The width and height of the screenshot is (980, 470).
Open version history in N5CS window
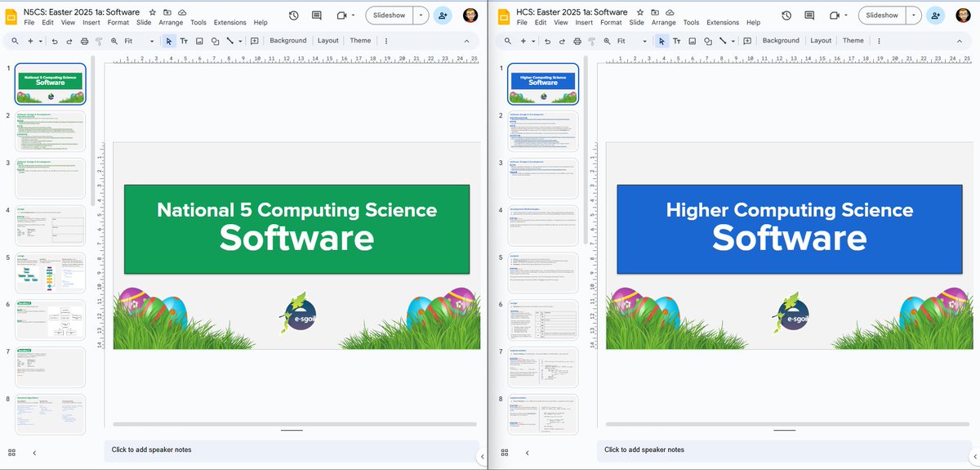(x=293, y=16)
